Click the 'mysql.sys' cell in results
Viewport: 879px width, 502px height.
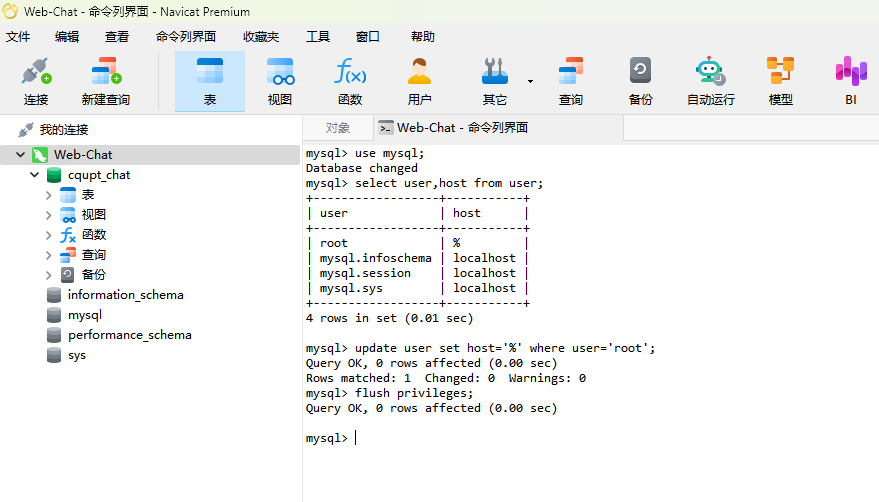coord(351,288)
